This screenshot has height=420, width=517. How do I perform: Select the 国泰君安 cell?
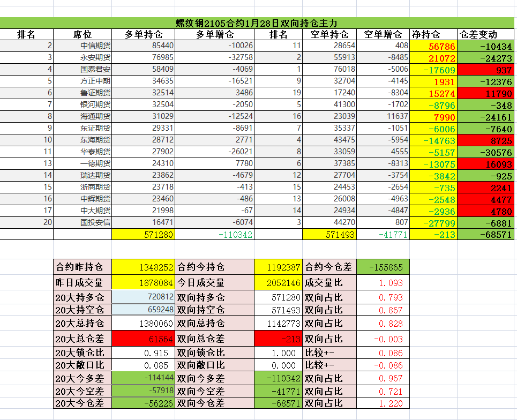(x=83, y=69)
